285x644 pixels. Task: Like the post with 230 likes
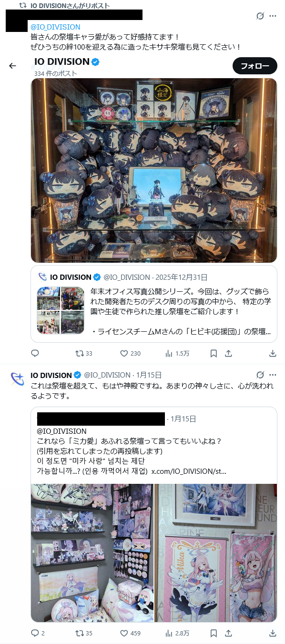click(130, 353)
